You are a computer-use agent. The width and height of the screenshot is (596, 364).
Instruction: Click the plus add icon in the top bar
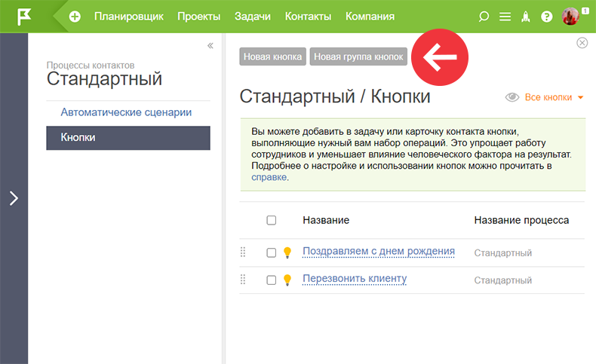pyautogui.click(x=75, y=17)
